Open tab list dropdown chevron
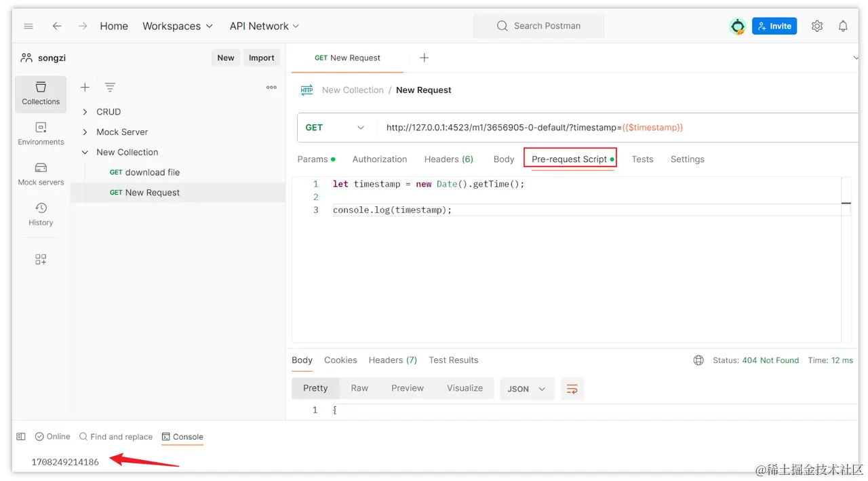 point(854,58)
